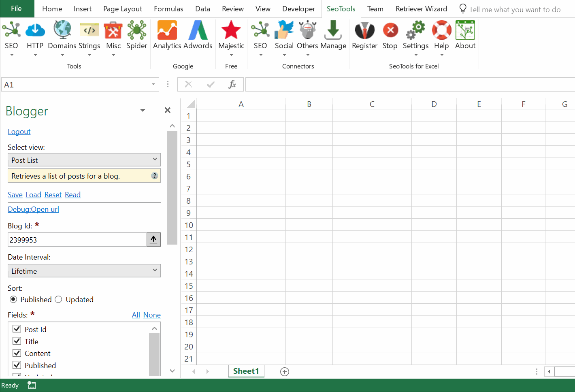Open the File tab
Viewport: 575px width, 392px height.
point(17,9)
